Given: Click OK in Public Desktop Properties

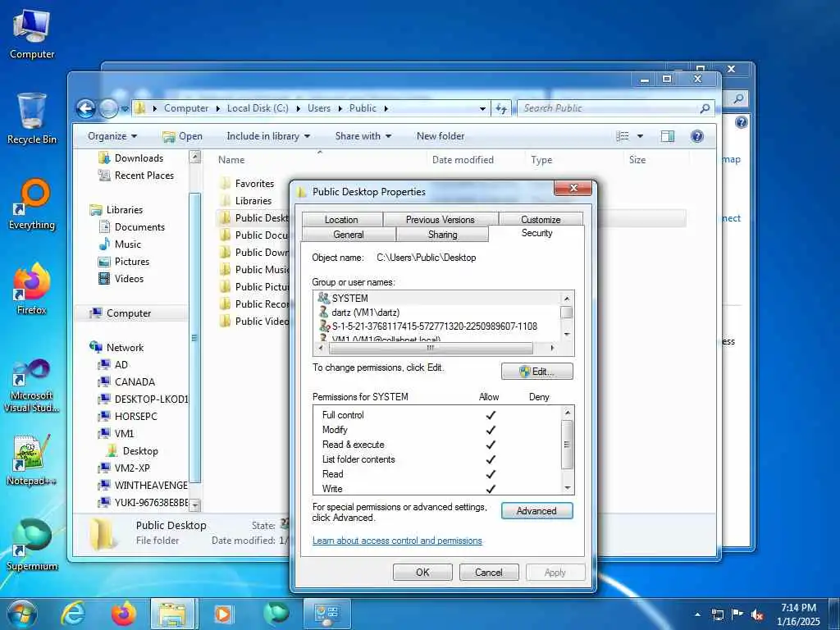Looking at the screenshot, I should [x=422, y=572].
